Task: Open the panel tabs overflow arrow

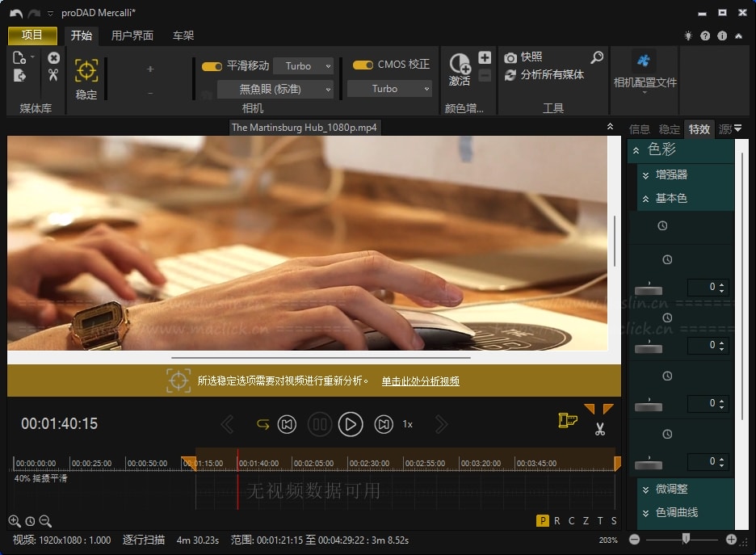Action: [737, 128]
